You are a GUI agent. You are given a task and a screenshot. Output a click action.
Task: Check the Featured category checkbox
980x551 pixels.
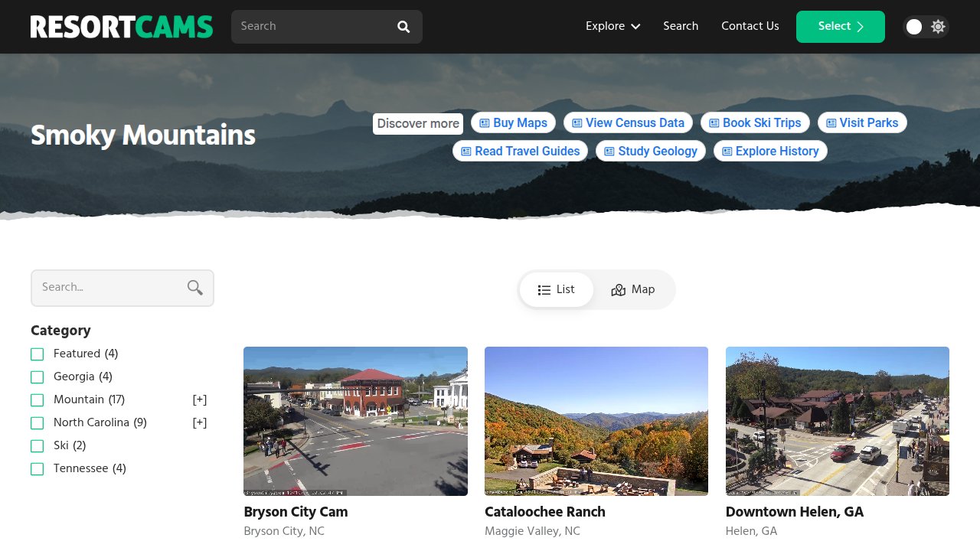pyautogui.click(x=38, y=354)
